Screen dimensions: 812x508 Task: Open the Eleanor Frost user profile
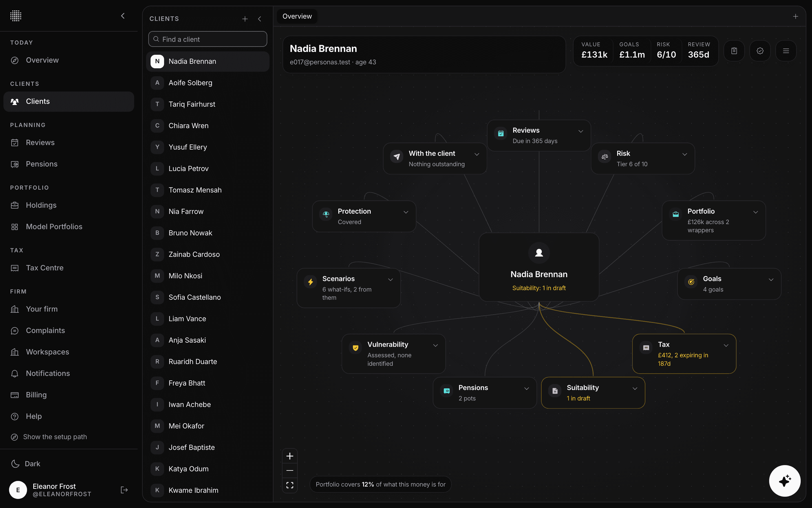50,490
